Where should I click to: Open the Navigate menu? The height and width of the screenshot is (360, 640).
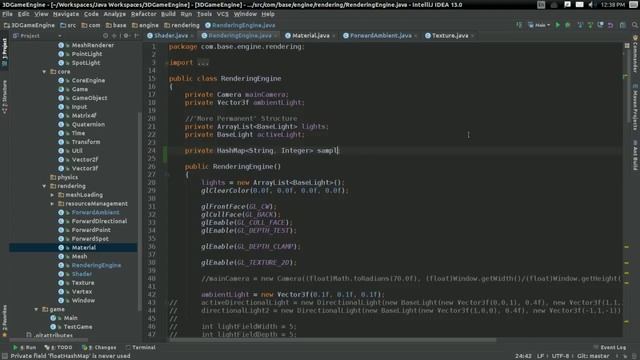(x=66, y=14)
